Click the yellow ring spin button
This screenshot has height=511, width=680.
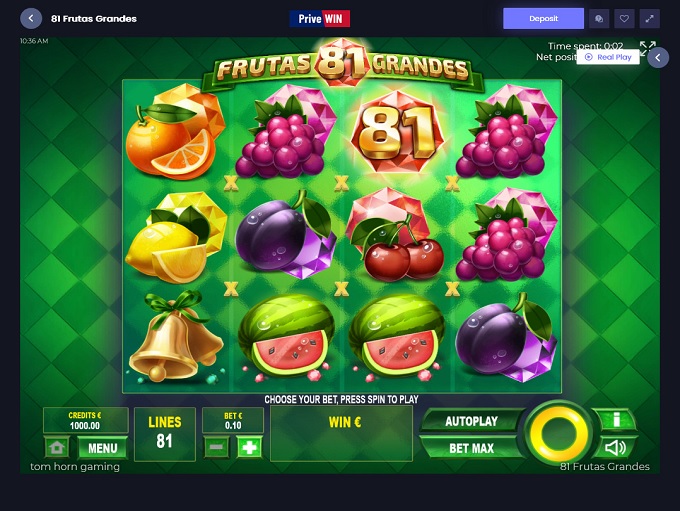(x=558, y=435)
